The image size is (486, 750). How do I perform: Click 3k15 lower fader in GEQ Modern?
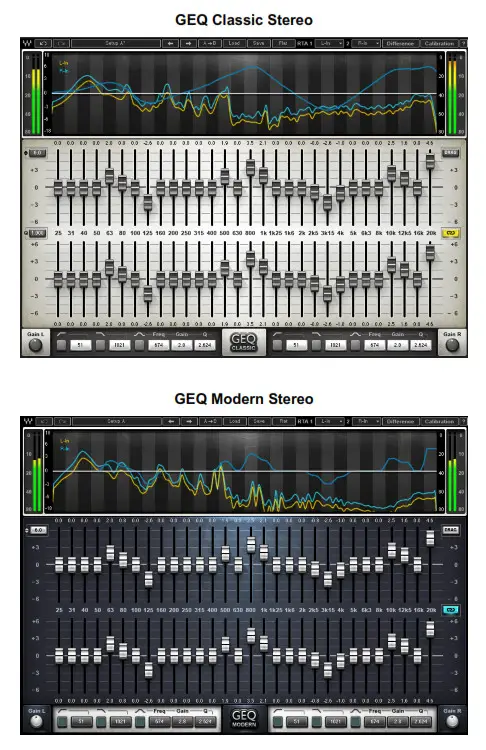tap(328, 670)
